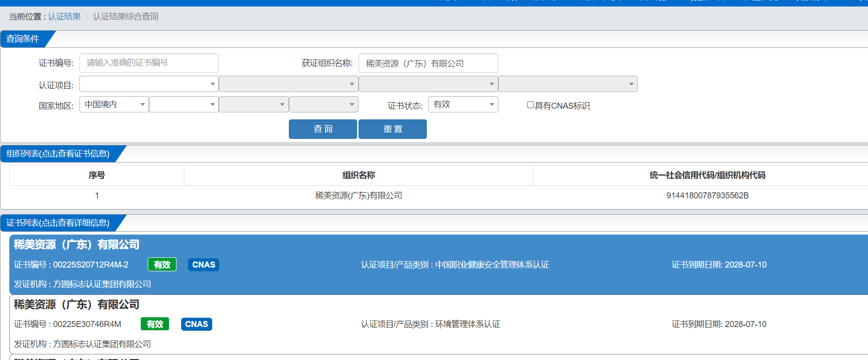Select the 证书列表 panel header tab
Screen dimensions: 868x360
click(x=58, y=223)
